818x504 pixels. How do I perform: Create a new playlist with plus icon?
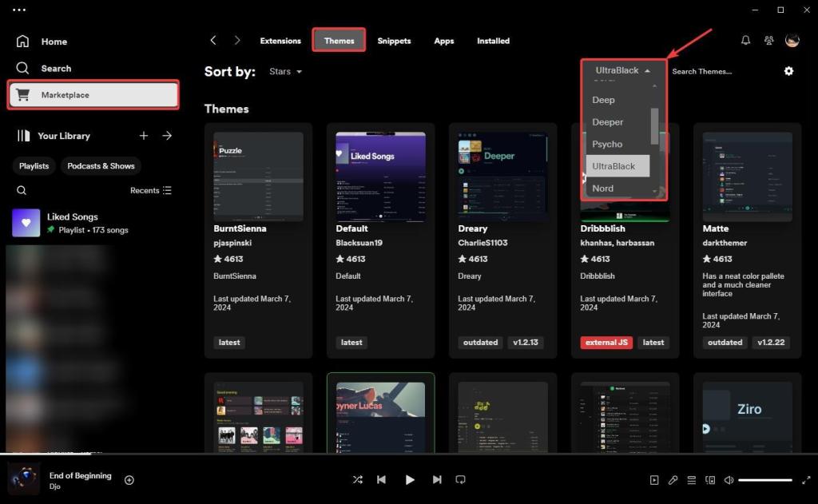[144, 136]
